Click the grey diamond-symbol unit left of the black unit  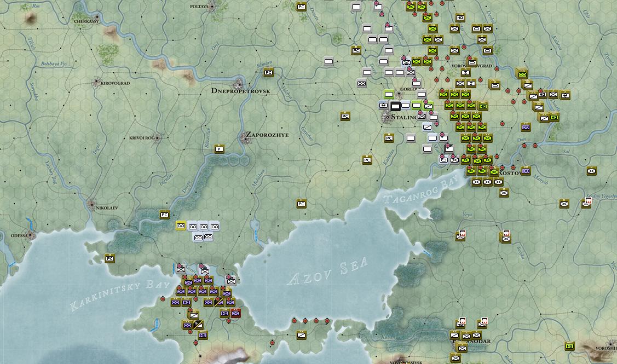coord(384,106)
